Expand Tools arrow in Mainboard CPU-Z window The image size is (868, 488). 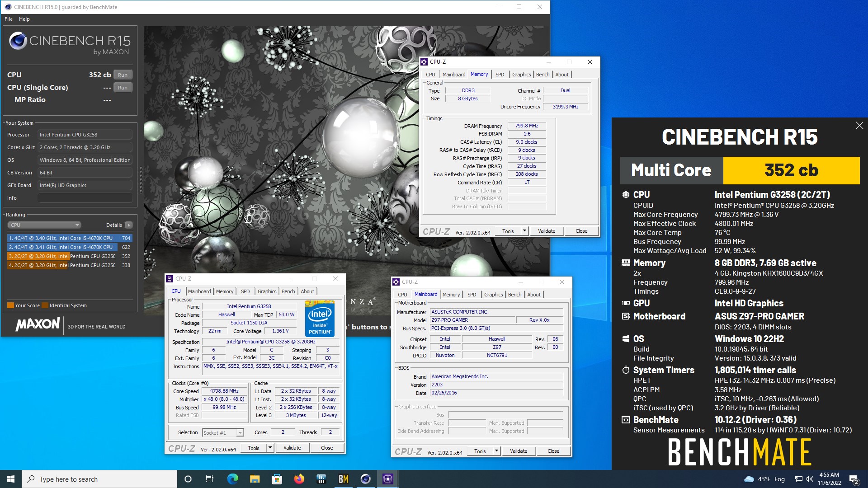coord(496,451)
